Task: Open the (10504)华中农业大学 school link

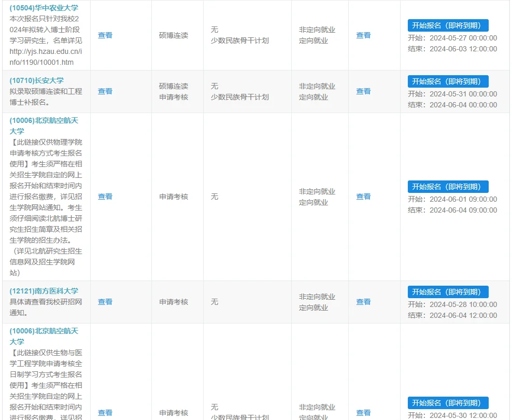Action: point(44,8)
